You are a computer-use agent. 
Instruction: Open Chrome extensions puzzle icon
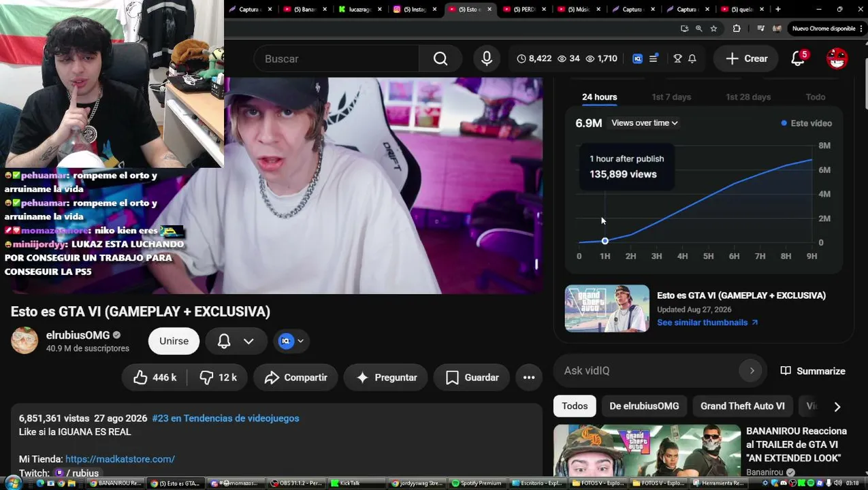pos(737,29)
